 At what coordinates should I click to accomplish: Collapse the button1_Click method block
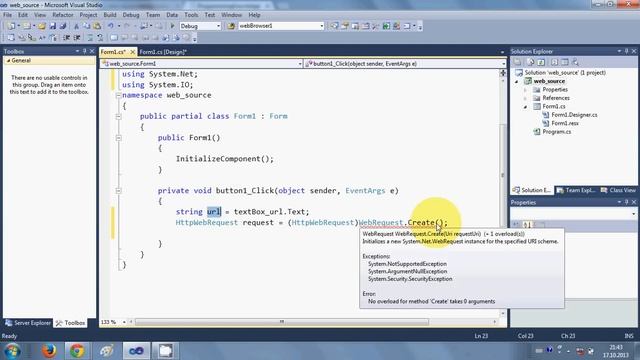(x=118, y=191)
